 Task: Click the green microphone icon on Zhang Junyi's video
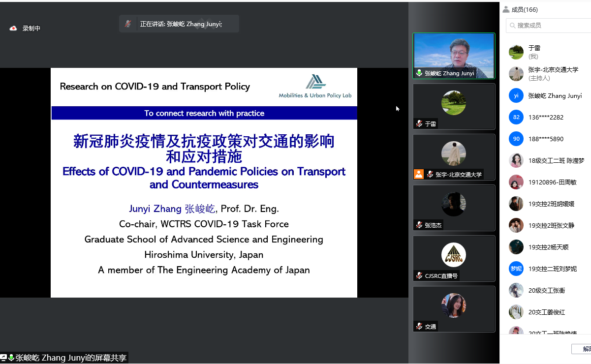pos(419,73)
